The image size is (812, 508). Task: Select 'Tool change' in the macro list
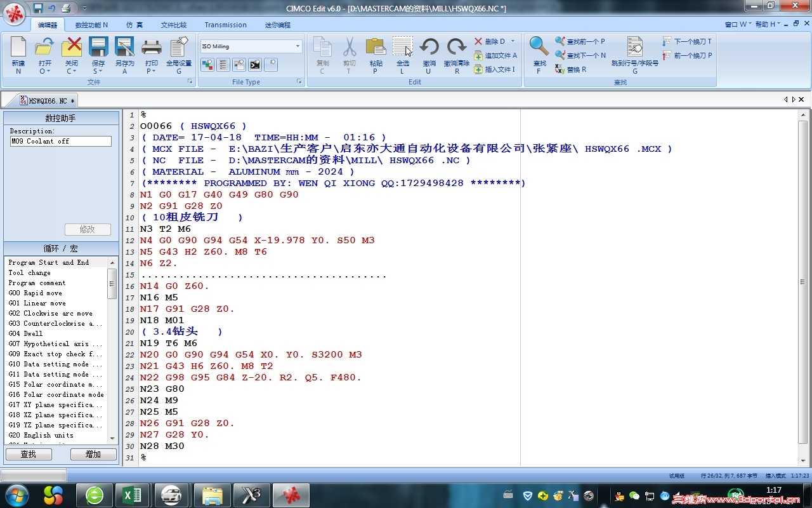pos(30,272)
